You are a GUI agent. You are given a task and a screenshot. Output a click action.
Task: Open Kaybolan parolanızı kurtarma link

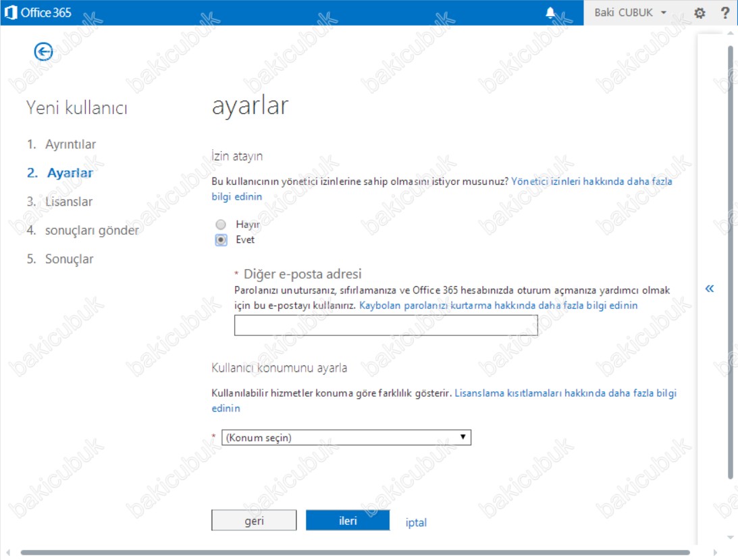point(498,306)
